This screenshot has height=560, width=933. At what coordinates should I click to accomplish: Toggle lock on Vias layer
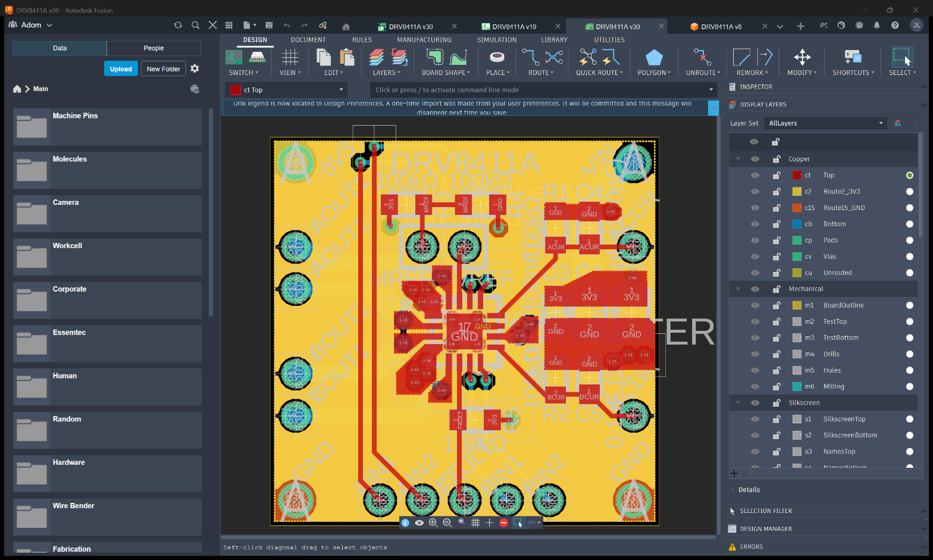777,256
